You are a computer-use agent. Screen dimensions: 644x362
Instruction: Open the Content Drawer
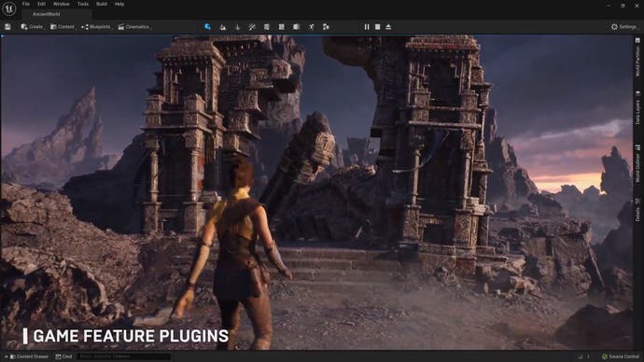(x=29, y=356)
